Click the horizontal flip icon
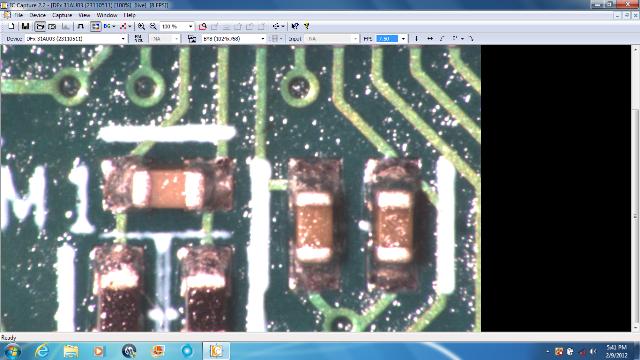This screenshot has height=360, width=640. tap(430, 39)
